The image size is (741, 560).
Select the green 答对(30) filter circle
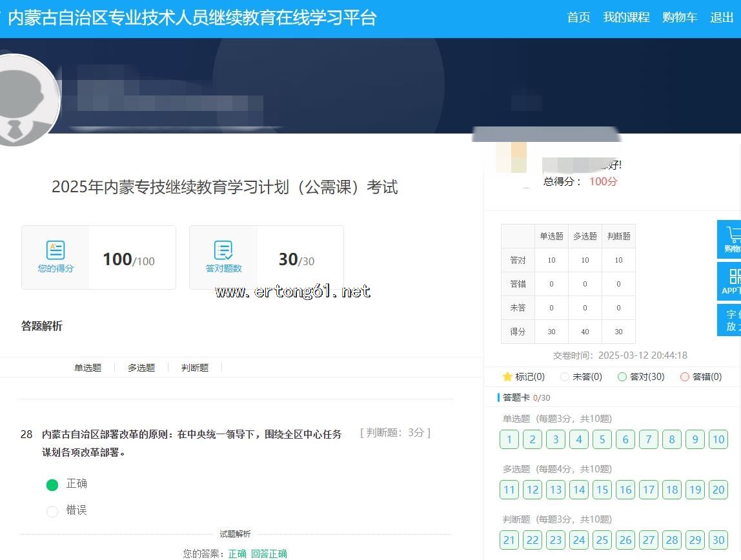pyautogui.click(x=622, y=377)
